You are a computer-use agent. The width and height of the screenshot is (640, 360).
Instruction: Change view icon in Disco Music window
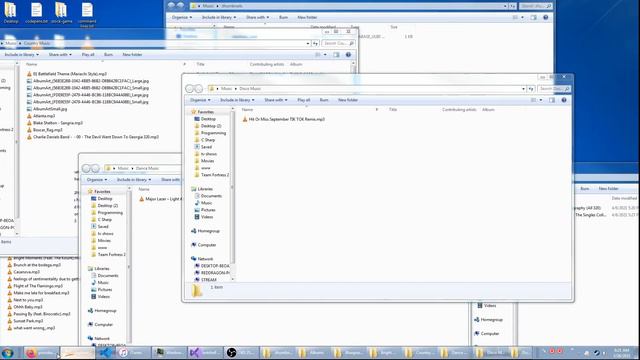(x=533, y=100)
